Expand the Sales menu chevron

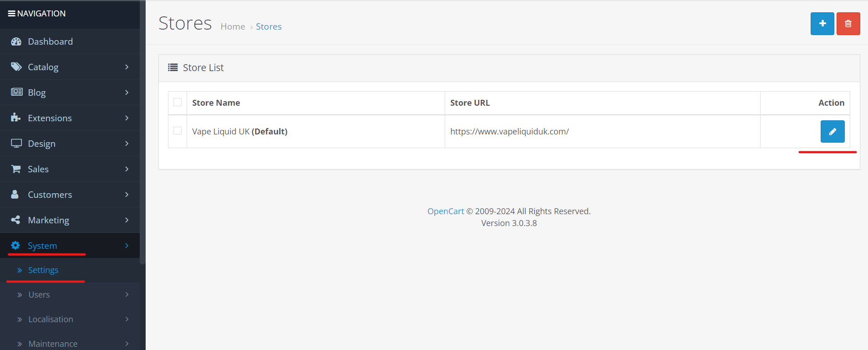(x=127, y=169)
